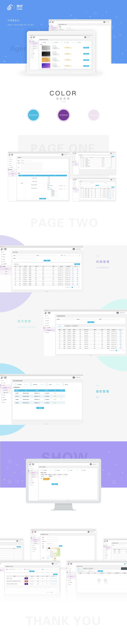Click SunBar logo in account list window
The image size is (127, 644).
point(4,249)
